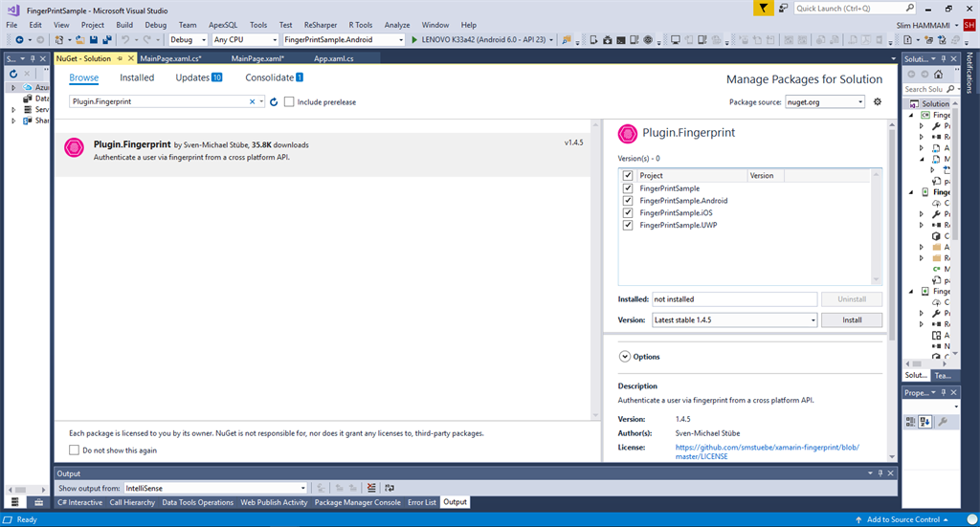
Task: Open the package search history dropdown arrow
Action: tap(261, 101)
